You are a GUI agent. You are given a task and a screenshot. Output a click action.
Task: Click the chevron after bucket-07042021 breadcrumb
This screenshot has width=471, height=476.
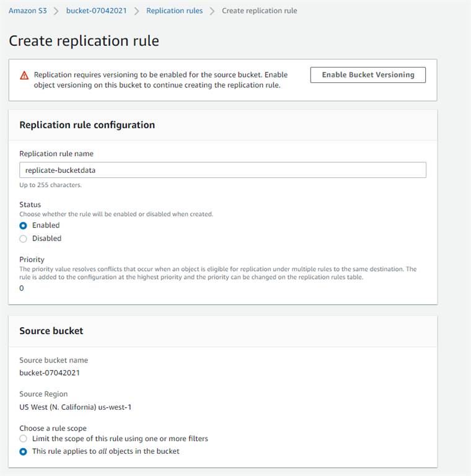click(136, 11)
